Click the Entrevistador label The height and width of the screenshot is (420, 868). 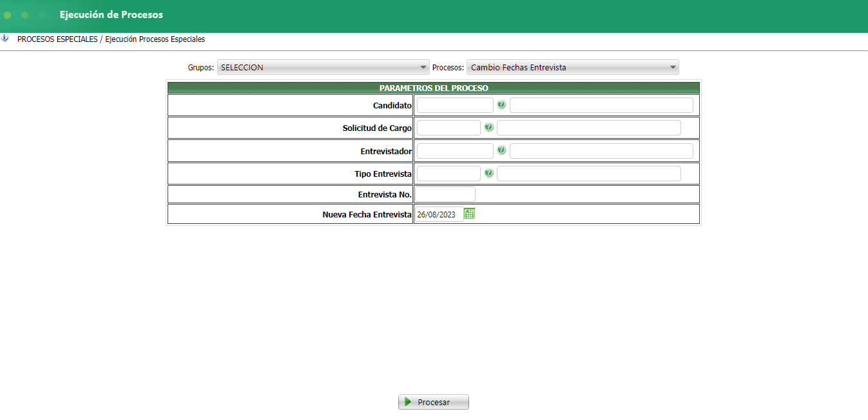pos(386,151)
